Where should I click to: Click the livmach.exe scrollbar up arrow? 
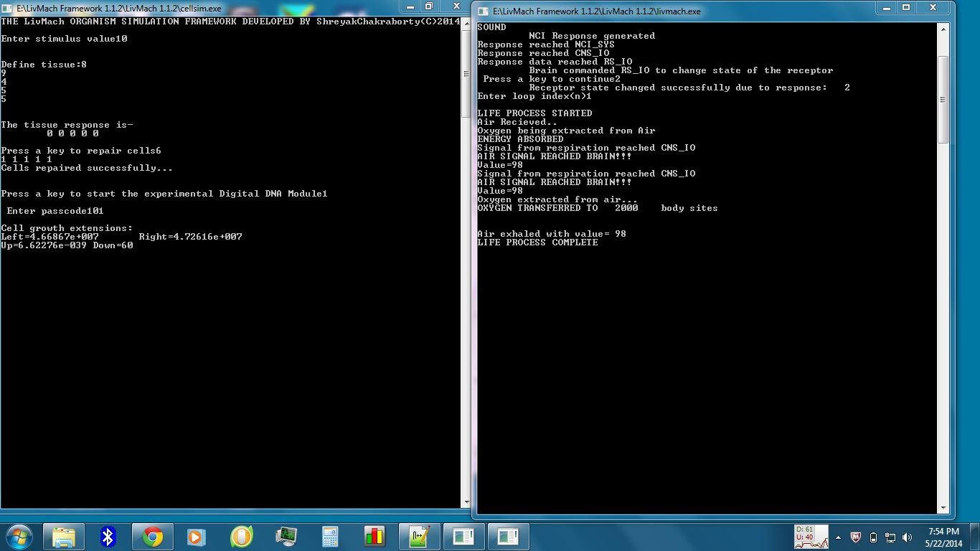pos(943,28)
